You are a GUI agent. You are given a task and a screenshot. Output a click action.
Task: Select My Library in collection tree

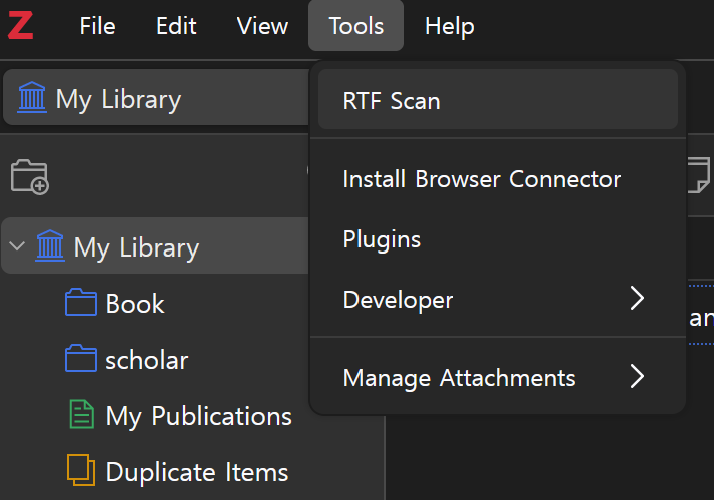(x=155, y=246)
